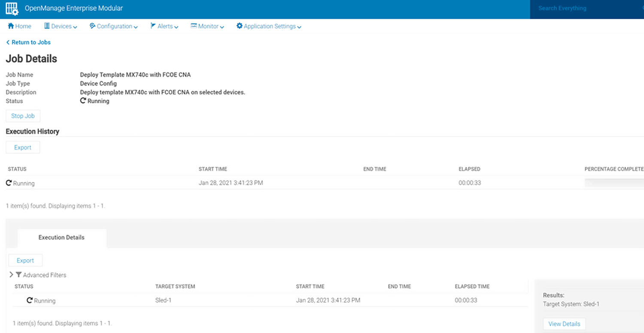
Task: Switch to the Execution Details tab
Action: click(61, 237)
